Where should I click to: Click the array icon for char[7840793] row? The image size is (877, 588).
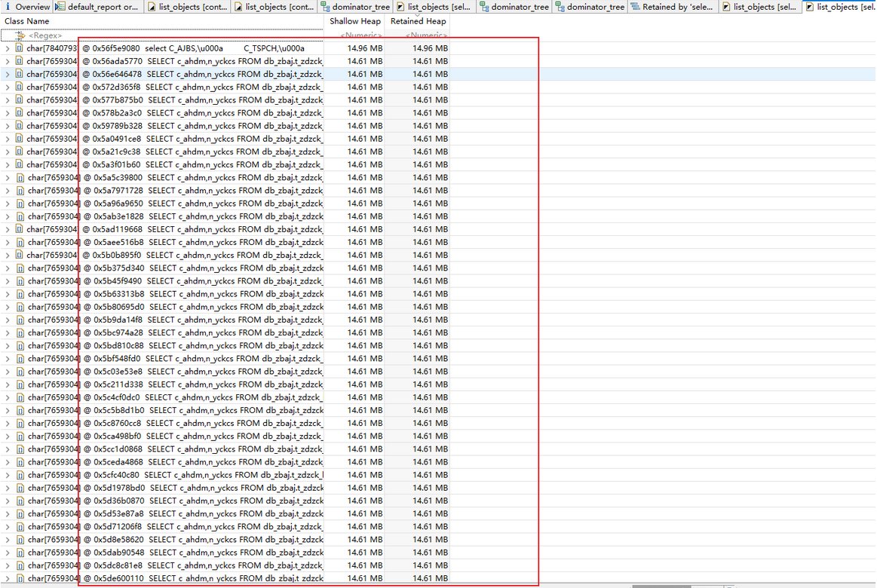tap(20, 48)
